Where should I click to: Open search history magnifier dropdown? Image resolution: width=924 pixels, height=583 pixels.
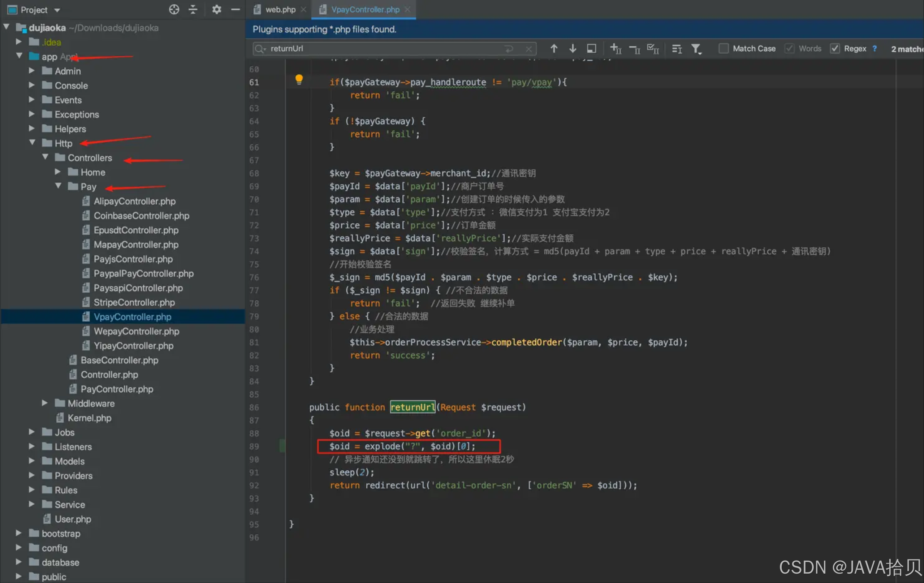[x=261, y=49]
